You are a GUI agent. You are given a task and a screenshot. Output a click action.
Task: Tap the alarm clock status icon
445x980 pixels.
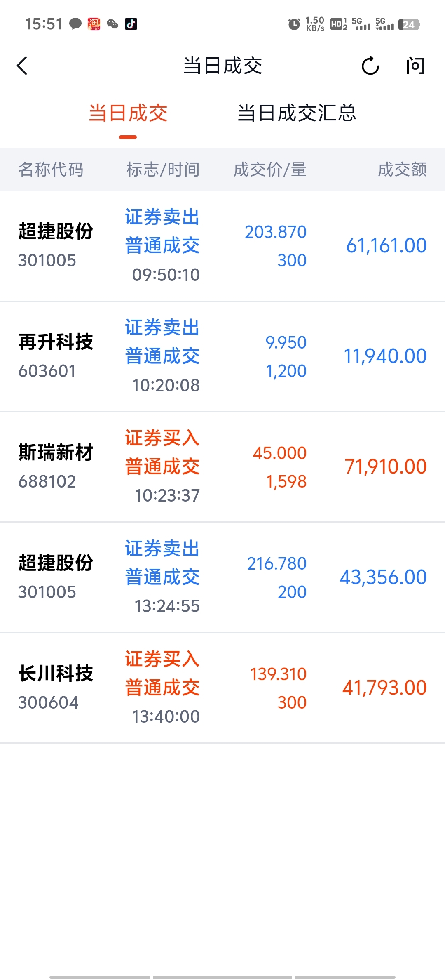tap(294, 24)
